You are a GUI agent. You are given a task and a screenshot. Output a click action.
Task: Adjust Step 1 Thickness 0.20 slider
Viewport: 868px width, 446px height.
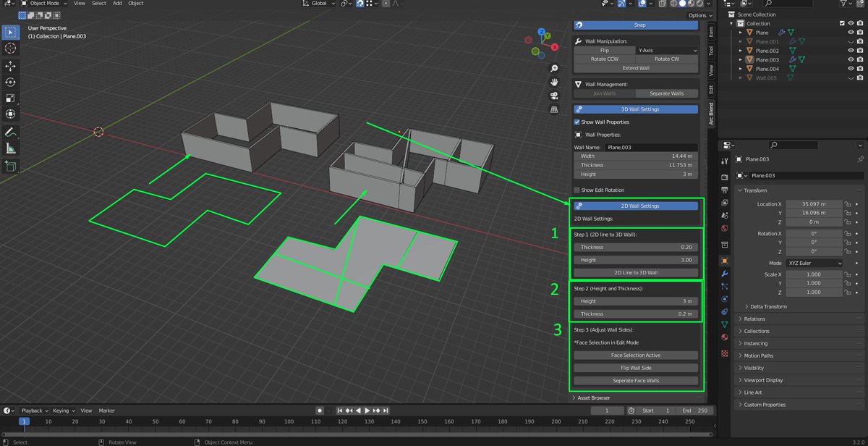click(636, 248)
